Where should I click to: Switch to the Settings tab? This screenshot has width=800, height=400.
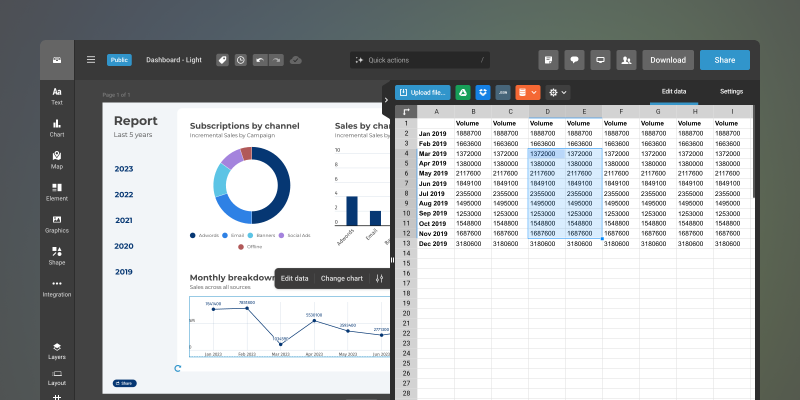(x=731, y=92)
